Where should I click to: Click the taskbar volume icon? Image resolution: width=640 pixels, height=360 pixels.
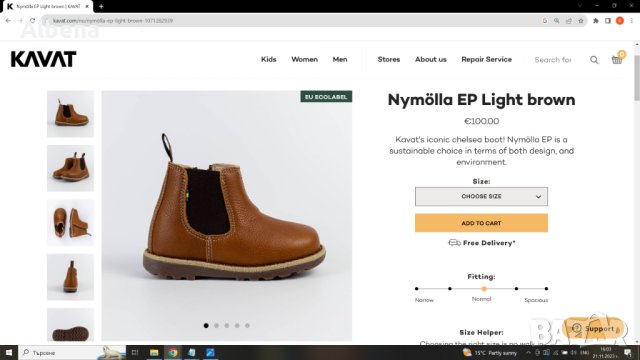(x=573, y=353)
